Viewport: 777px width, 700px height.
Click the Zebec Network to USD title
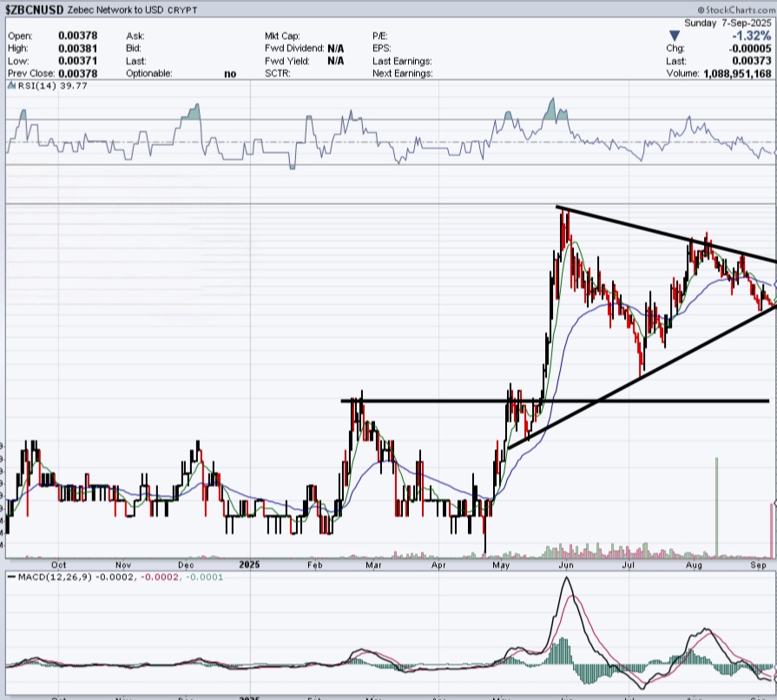(x=115, y=10)
